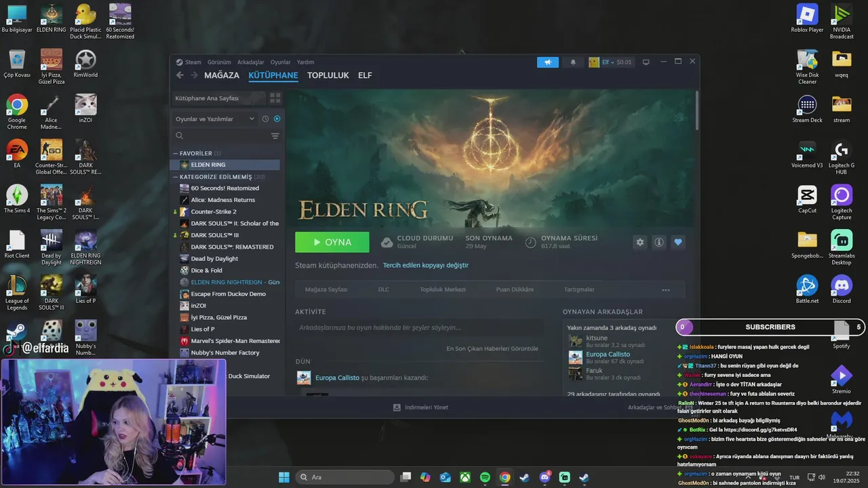Click Steam's forward navigation arrow
The width and height of the screenshot is (868, 488).
(x=194, y=75)
